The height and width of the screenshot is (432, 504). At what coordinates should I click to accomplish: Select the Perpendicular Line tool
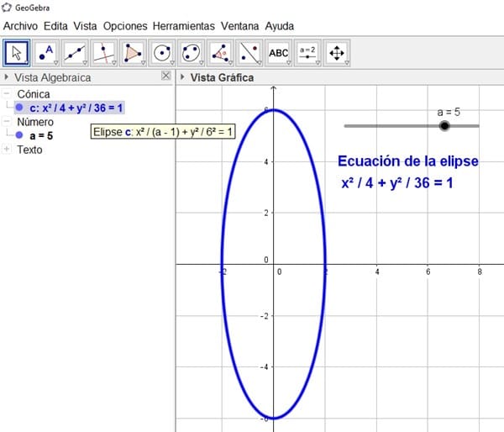104,53
